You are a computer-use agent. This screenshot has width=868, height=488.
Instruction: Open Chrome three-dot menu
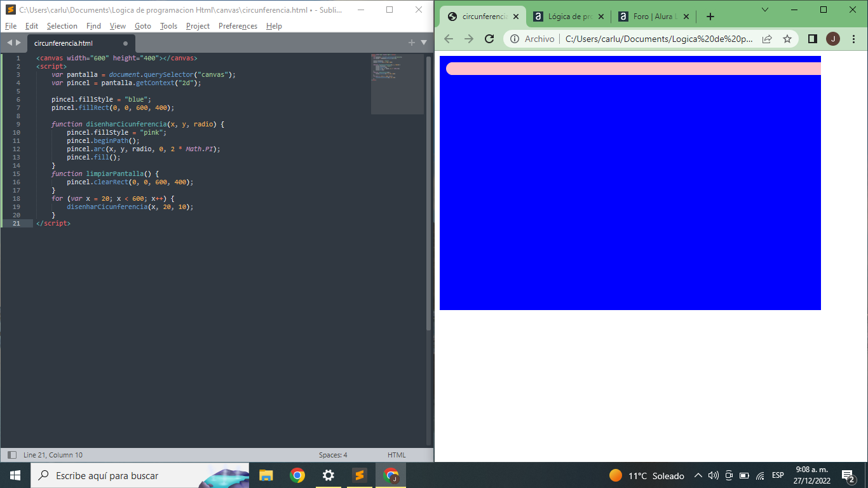[853, 39]
